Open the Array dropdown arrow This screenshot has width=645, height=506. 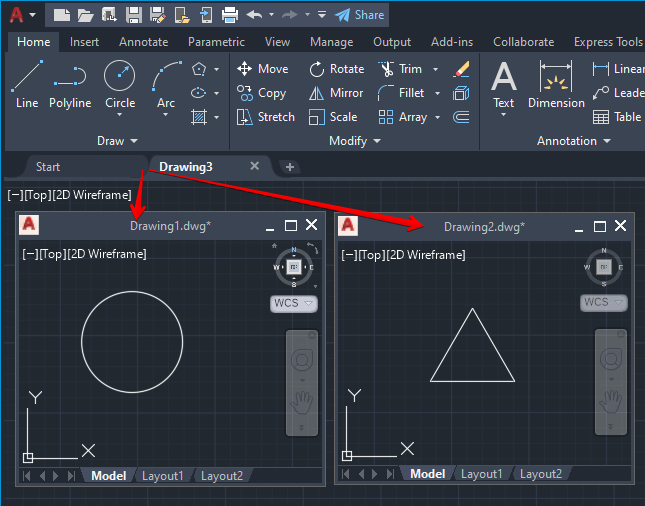[437, 118]
